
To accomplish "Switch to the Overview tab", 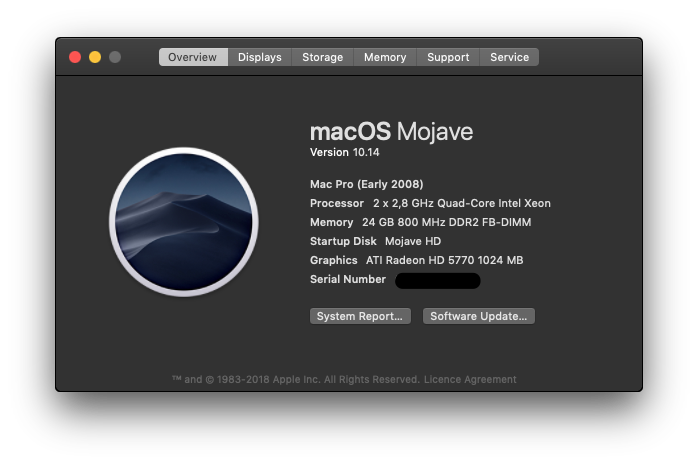I will pos(193,57).
